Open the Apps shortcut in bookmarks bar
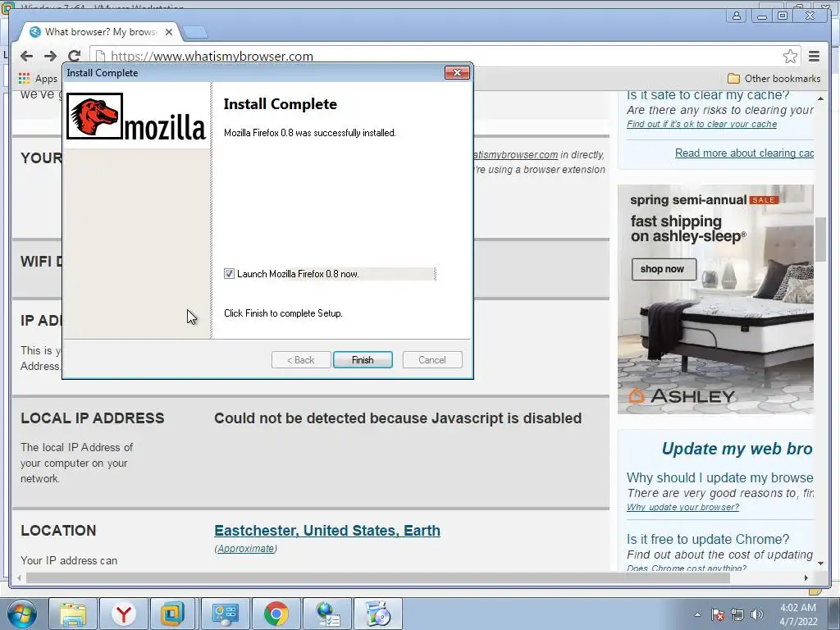 click(x=38, y=79)
